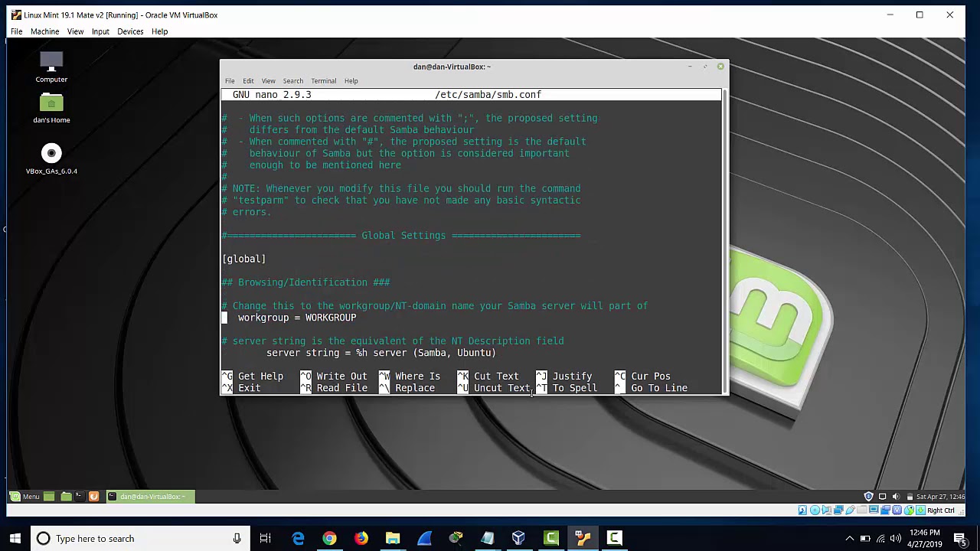Open VirtualBox Input menu
This screenshot has height=551, width=980.
(100, 31)
